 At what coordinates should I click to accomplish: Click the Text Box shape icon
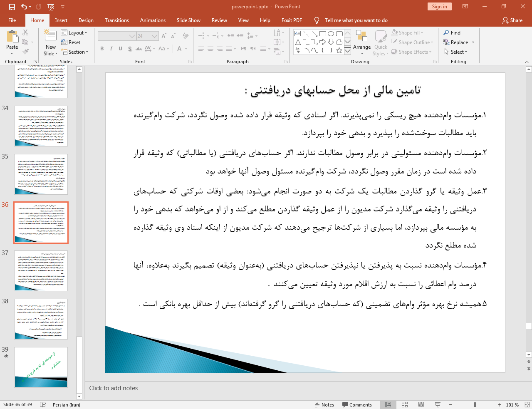[x=298, y=34]
